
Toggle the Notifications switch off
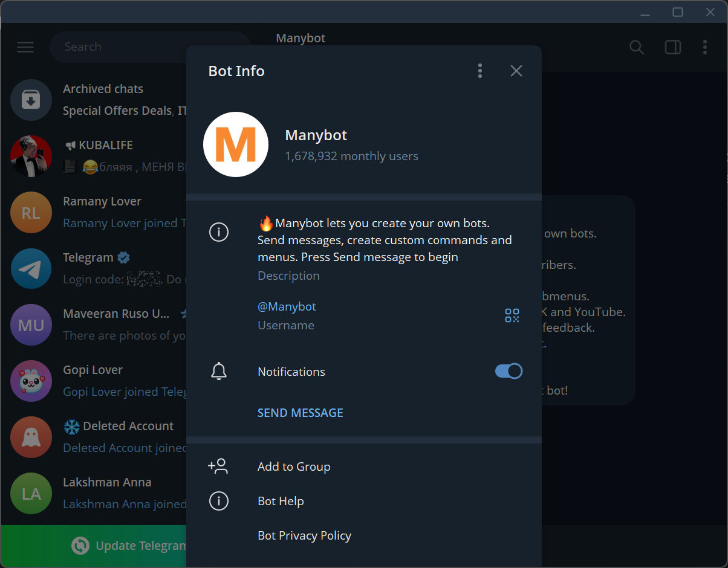pyautogui.click(x=509, y=371)
